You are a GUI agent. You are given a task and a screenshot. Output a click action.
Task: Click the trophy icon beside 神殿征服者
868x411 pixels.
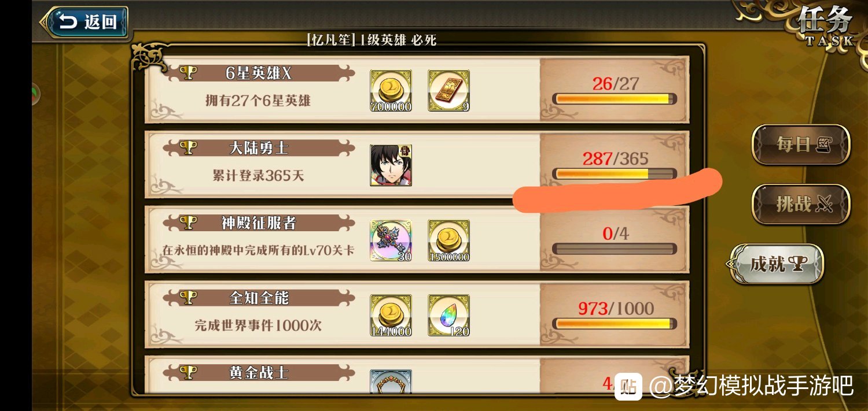click(188, 223)
